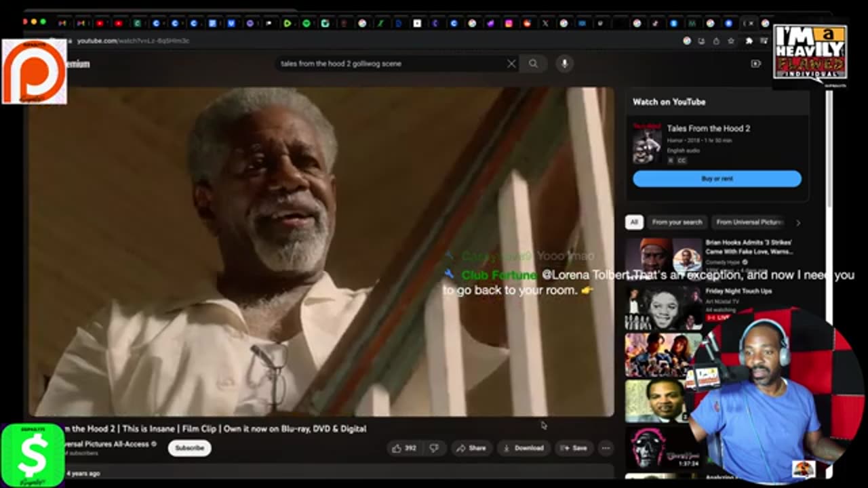Open Tales From the Hood 2 movie poster

point(646,144)
